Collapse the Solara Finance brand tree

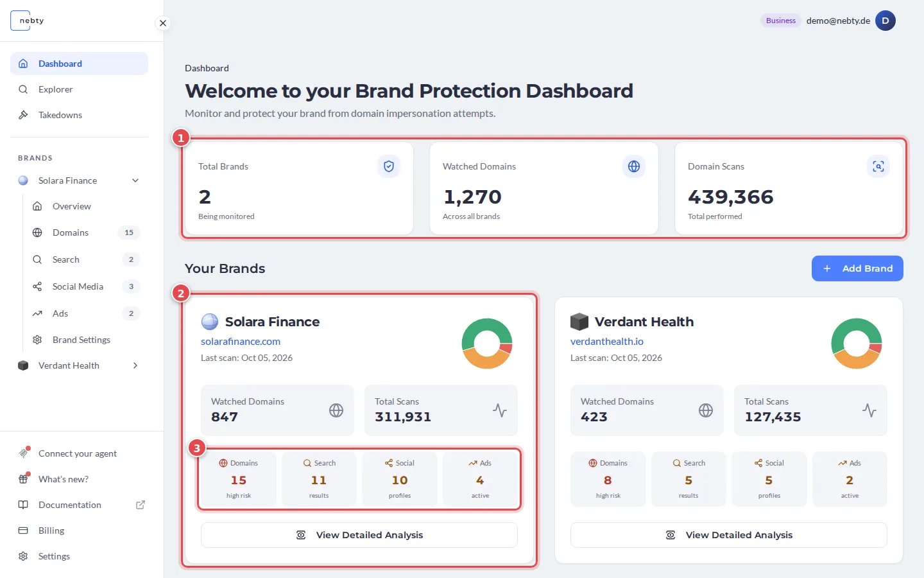135,180
